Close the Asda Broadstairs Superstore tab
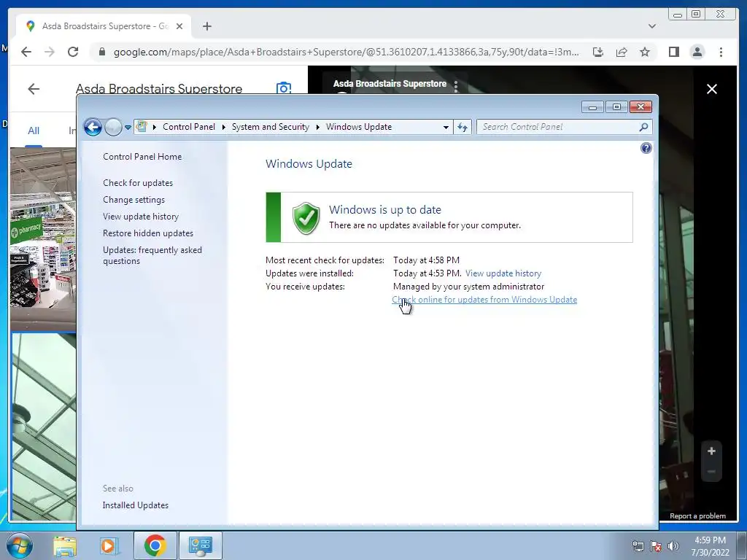 coord(179,26)
